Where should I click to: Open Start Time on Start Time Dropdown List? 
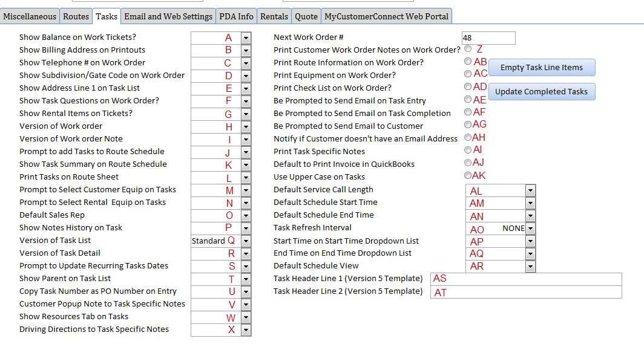pos(531,242)
